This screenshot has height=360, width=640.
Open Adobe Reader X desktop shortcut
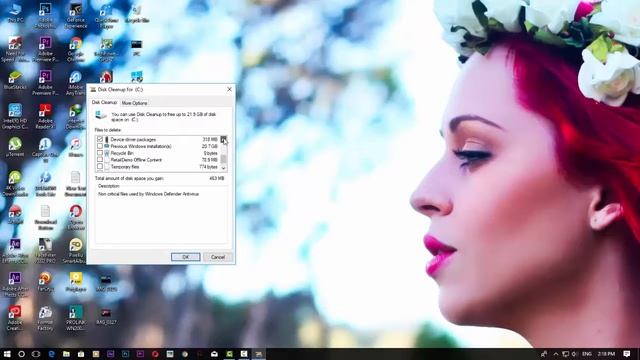[45, 116]
